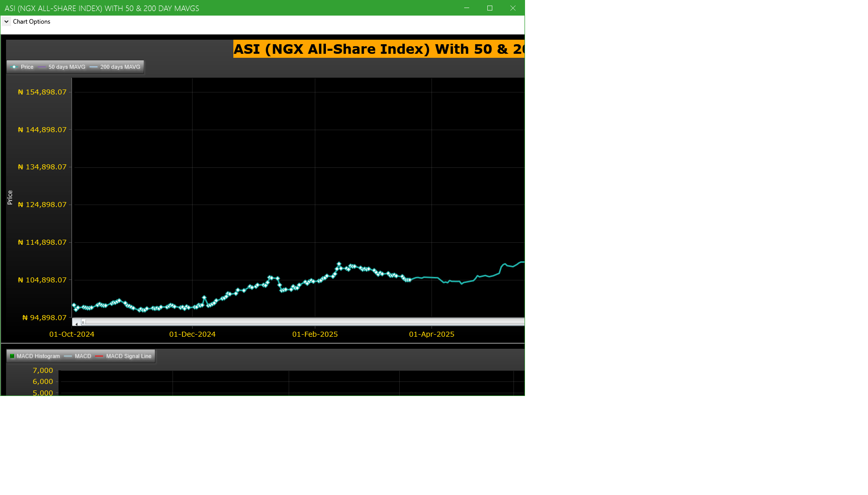The height and width of the screenshot is (495, 868).
Task: Toggle the MACD line in the lower legend
Action: pos(83,356)
